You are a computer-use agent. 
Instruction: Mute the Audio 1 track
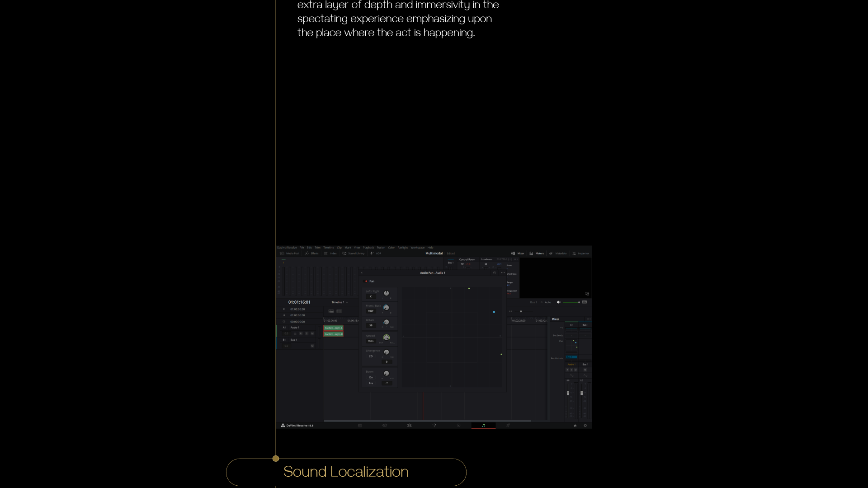click(312, 333)
